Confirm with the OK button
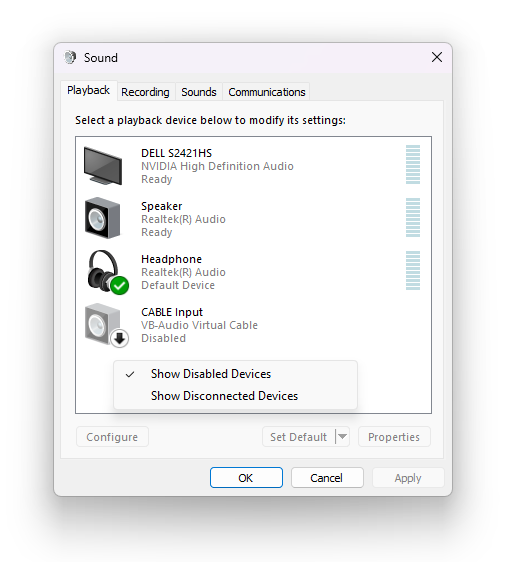 coord(246,477)
